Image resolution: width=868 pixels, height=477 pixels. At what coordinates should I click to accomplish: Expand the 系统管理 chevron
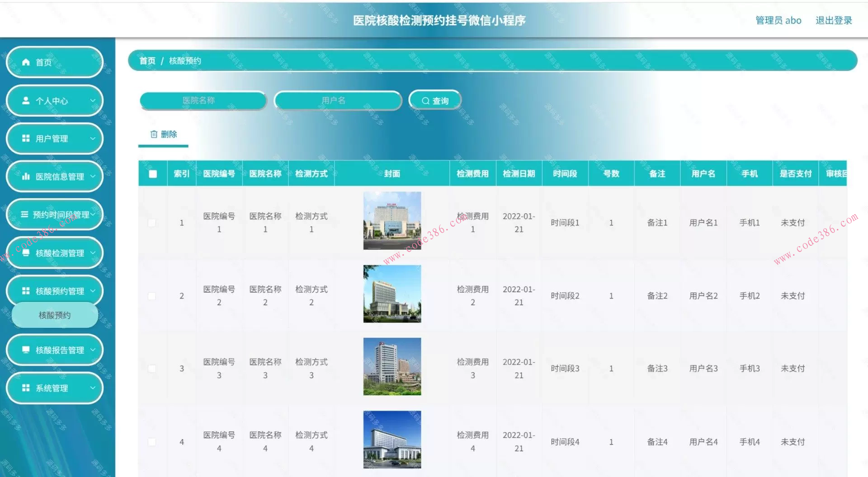coord(93,388)
